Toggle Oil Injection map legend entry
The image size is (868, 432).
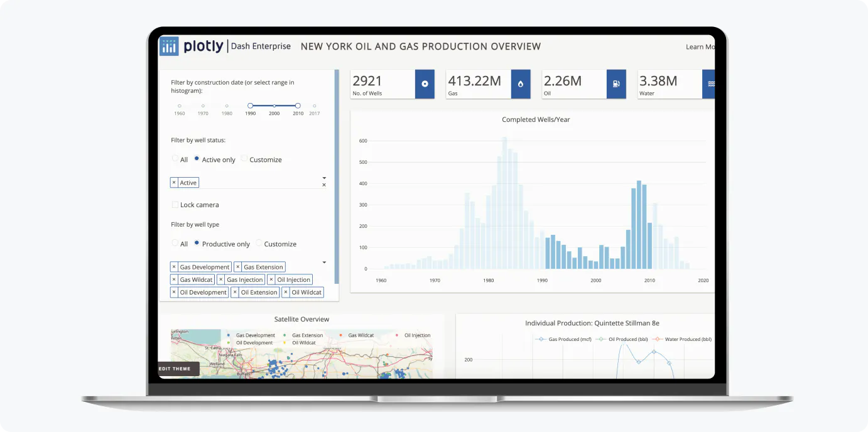[x=413, y=335]
